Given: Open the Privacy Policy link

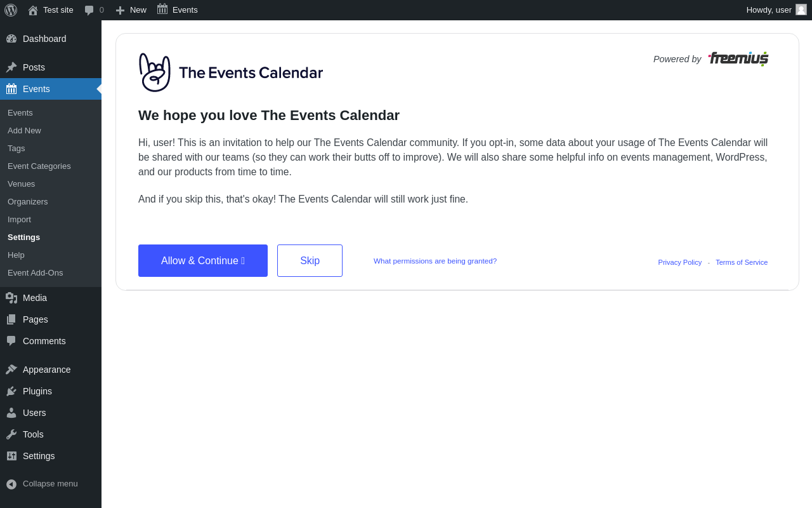Looking at the screenshot, I should point(679,262).
